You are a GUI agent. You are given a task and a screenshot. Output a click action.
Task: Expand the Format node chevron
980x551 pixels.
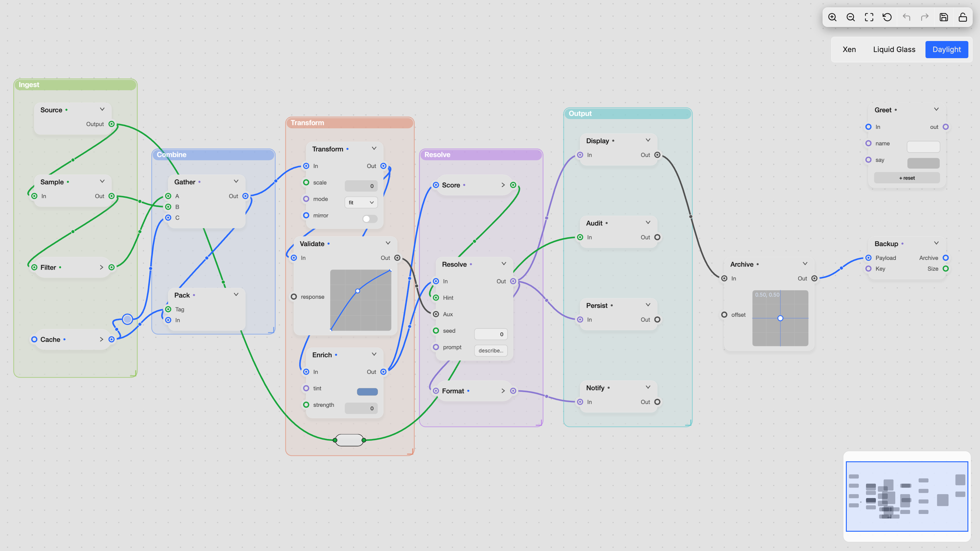[503, 391]
